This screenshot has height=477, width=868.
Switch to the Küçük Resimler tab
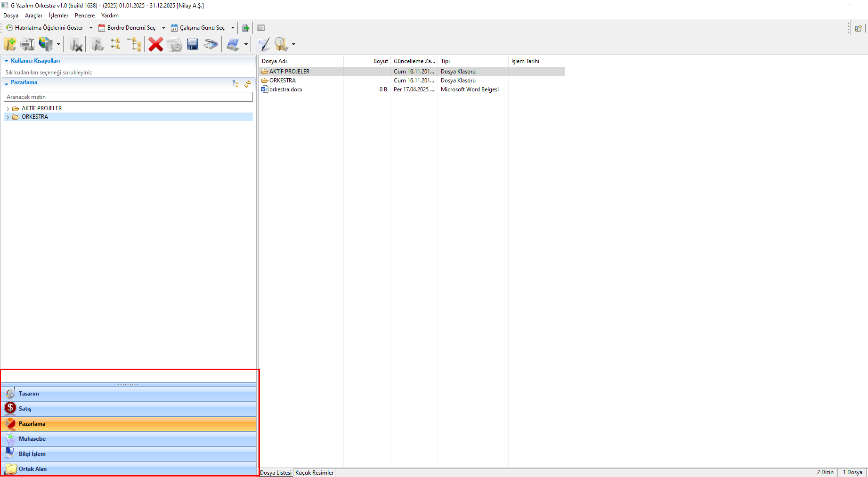coord(314,472)
